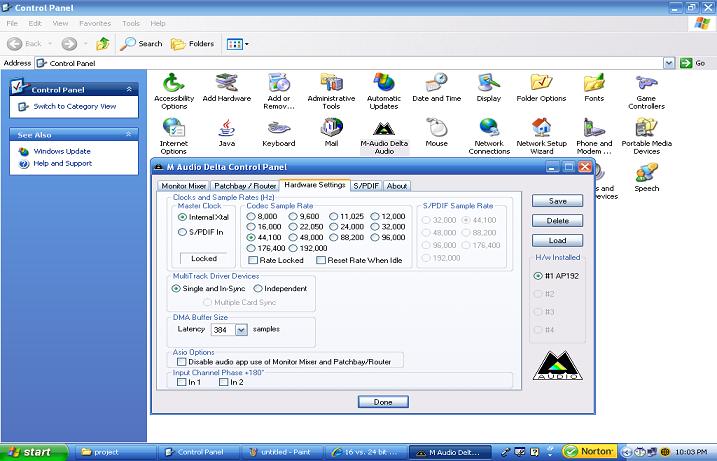
Task: Open Portable Media Devices icon
Action: (647, 136)
